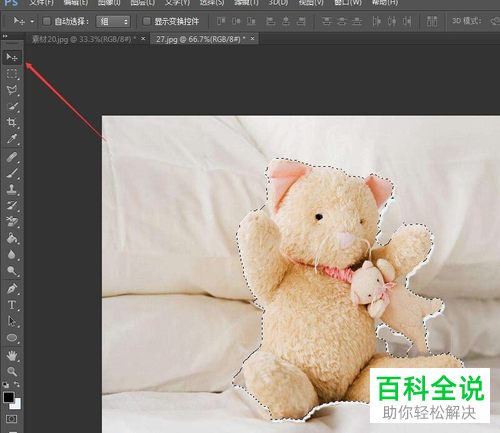500x433 pixels.
Task: Select the Polygonal Lasso tool
Action: 12,90
